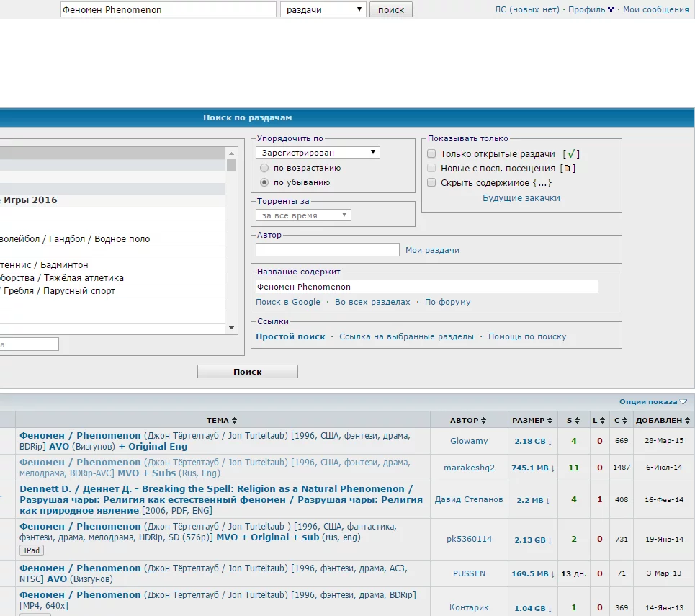Open 'Простой поиск' link
This screenshot has height=616, width=695.
(x=290, y=336)
